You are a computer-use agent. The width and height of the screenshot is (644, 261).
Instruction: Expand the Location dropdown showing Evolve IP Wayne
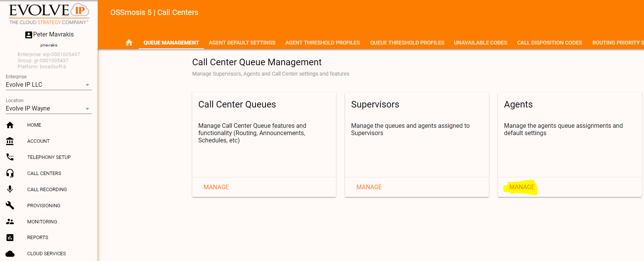[49, 109]
